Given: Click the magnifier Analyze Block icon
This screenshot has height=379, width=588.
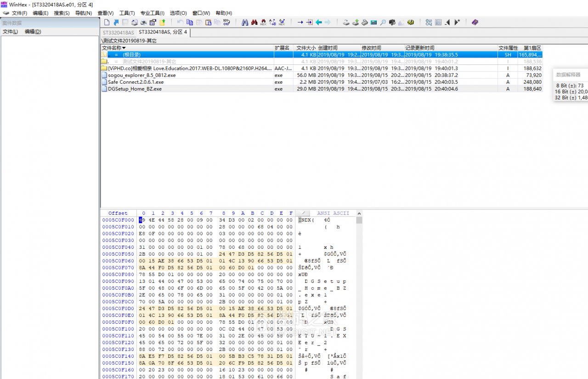Looking at the screenshot, I should pos(383,22).
